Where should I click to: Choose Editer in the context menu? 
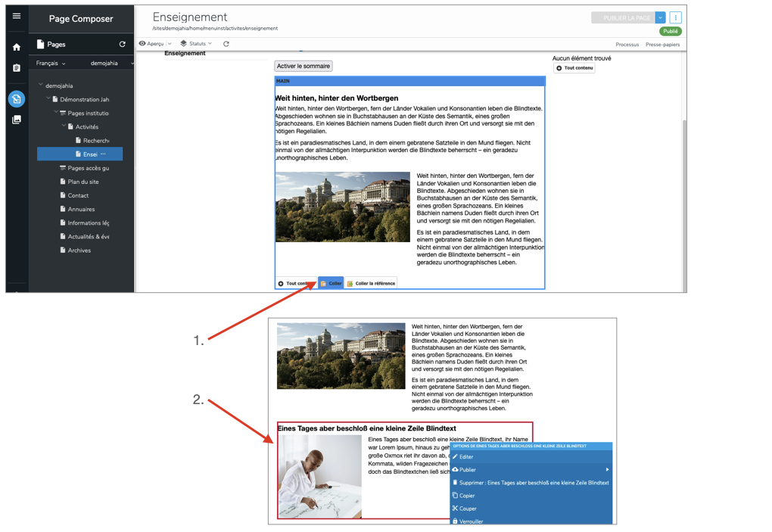(x=466, y=457)
